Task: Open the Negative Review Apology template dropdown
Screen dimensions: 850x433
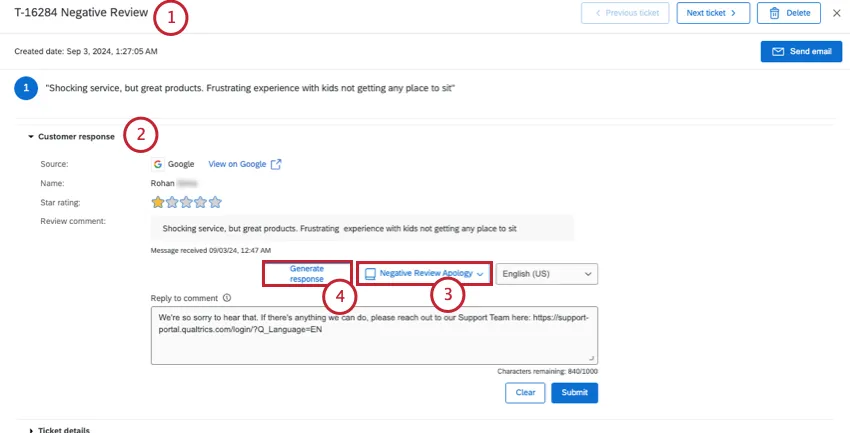Action: click(x=425, y=273)
